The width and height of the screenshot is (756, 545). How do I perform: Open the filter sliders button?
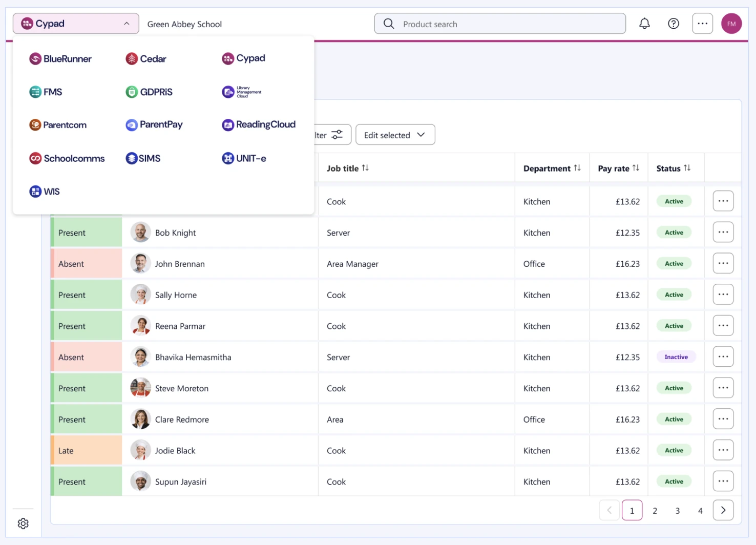point(333,135)
